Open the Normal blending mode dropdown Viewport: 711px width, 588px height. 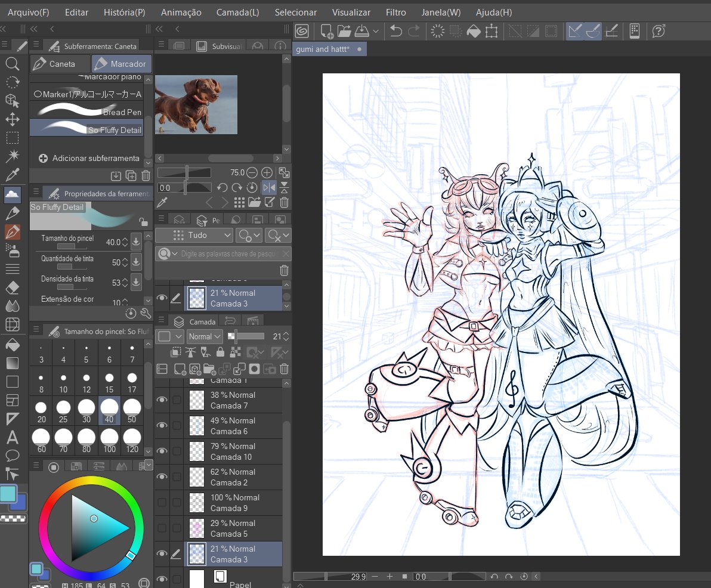click(205, 336)
